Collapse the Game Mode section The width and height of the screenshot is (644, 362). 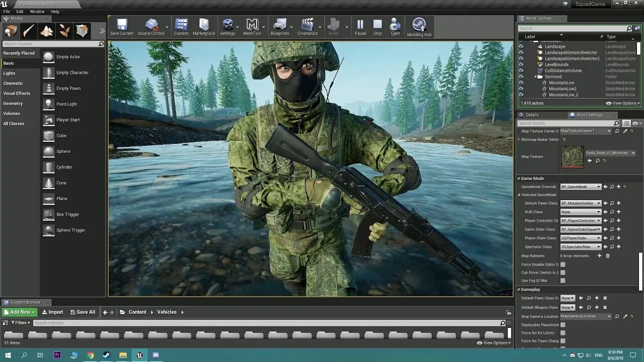click(x=519, y=178)
